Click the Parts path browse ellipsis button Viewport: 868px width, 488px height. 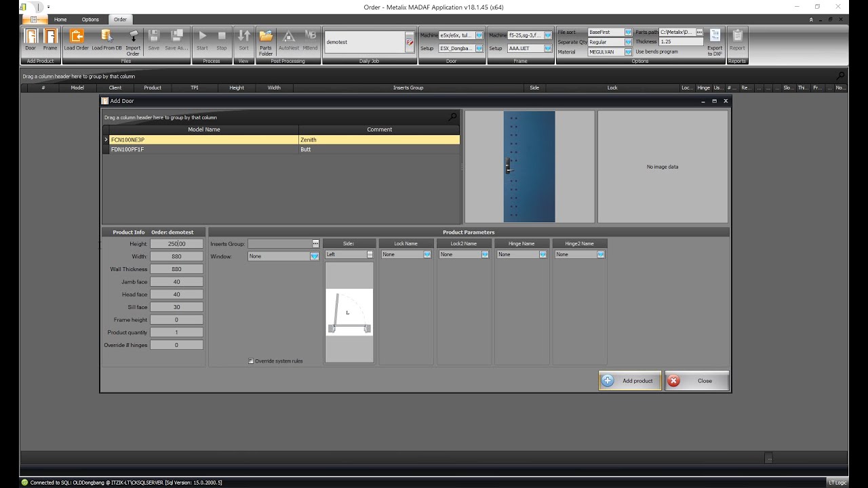coord(699,32)
